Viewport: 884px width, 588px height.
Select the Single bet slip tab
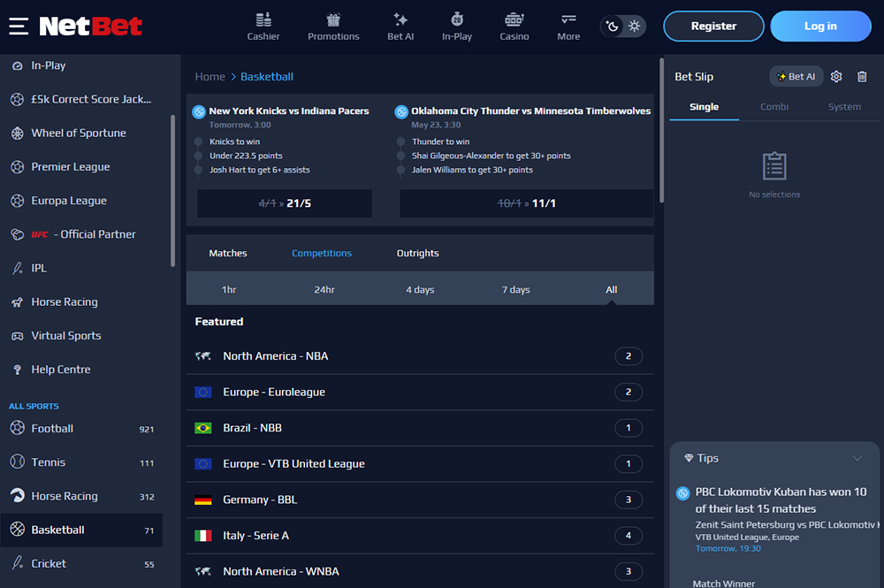(705, 107)
